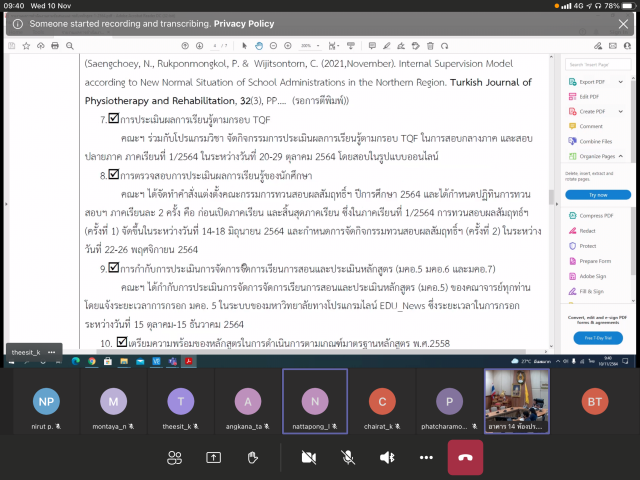Toggle the camera on or off
Screen dimensions: 640x480
pos(308,457)
